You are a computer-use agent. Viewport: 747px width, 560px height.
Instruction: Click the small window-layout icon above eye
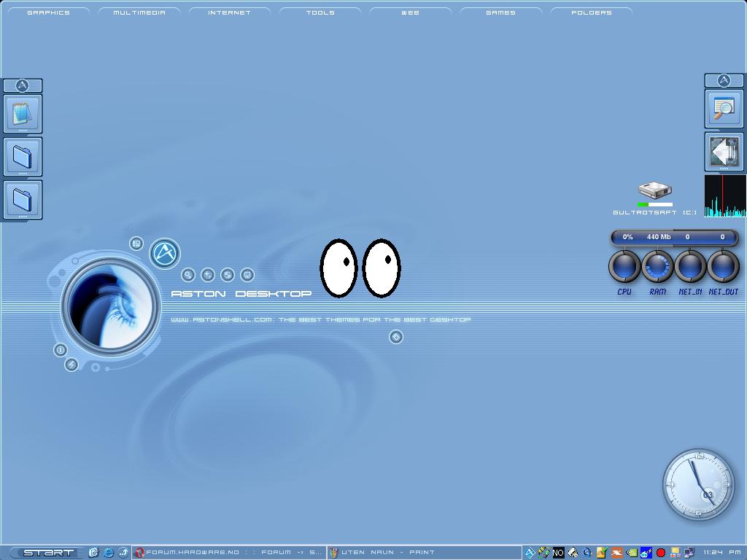pyautogui.click(x=136, y=244)
